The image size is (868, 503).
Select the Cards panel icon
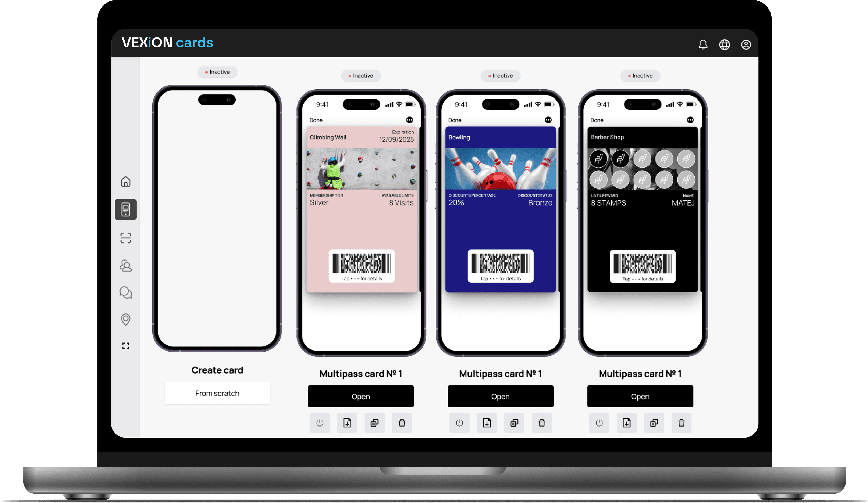click(126, 209)
